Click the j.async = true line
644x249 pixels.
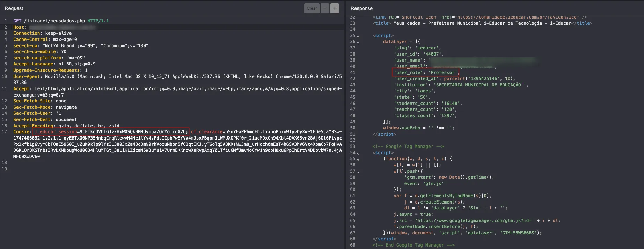pyautogui.click(x=414, y=214)
